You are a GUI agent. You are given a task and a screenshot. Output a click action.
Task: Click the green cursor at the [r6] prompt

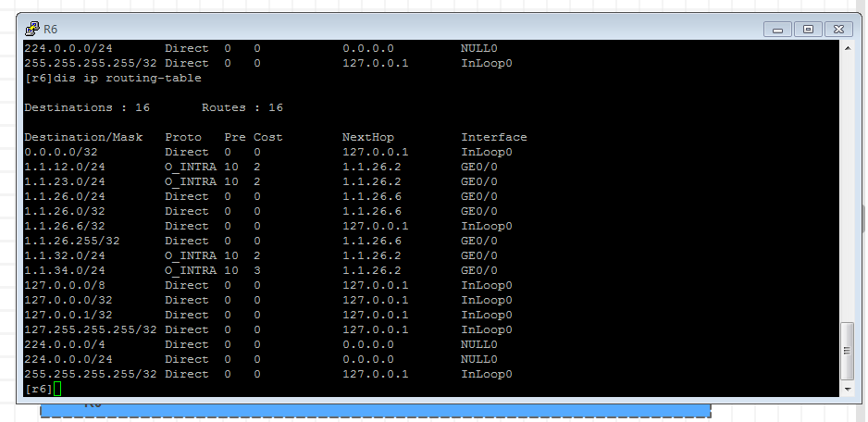pyautogui.click(x=57, y=389)
